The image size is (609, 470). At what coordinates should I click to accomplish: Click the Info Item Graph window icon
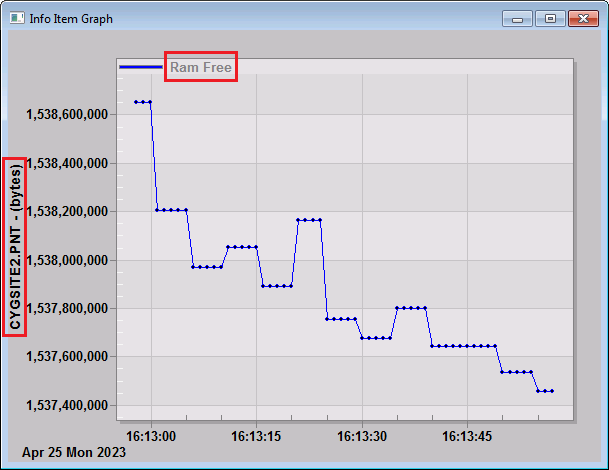(x=17, y=18)
